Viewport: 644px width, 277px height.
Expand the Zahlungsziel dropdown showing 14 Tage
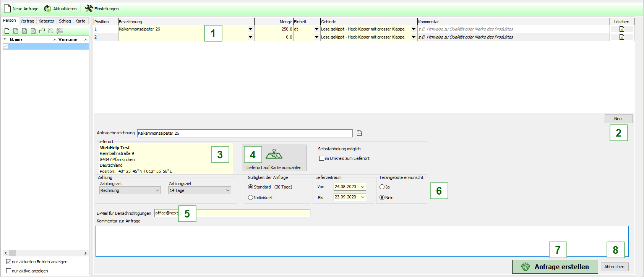(200, 190)
